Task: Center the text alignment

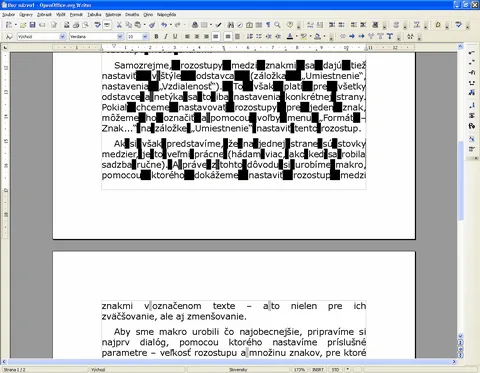Action: (x=197, y=36)
